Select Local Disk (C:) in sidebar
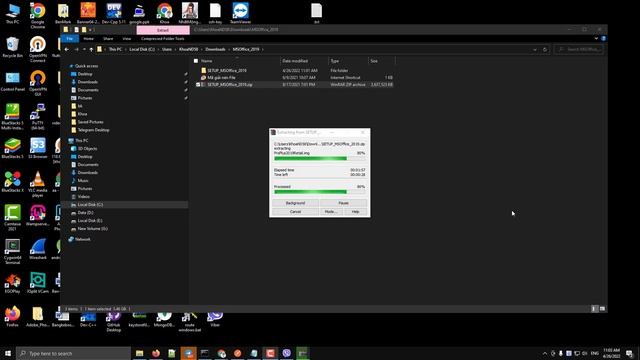 [90, 204]
